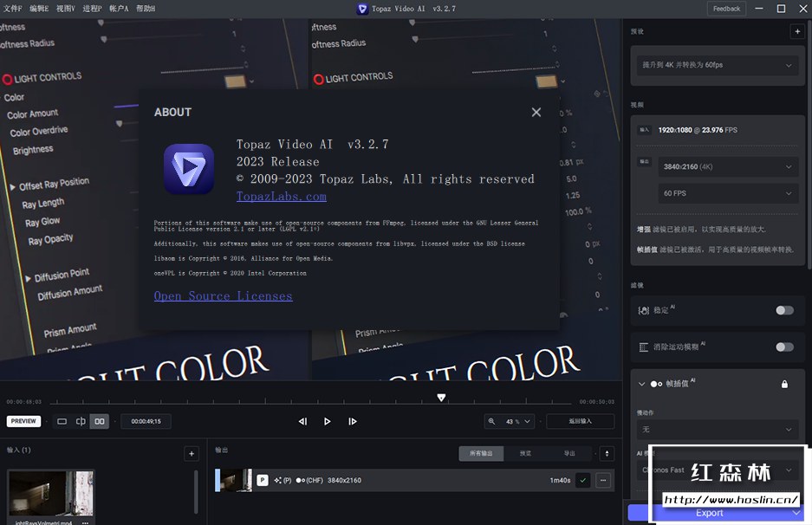Open the 进程P menu
This screenshot has height=525, width=812.
click(x=92, y=9)
